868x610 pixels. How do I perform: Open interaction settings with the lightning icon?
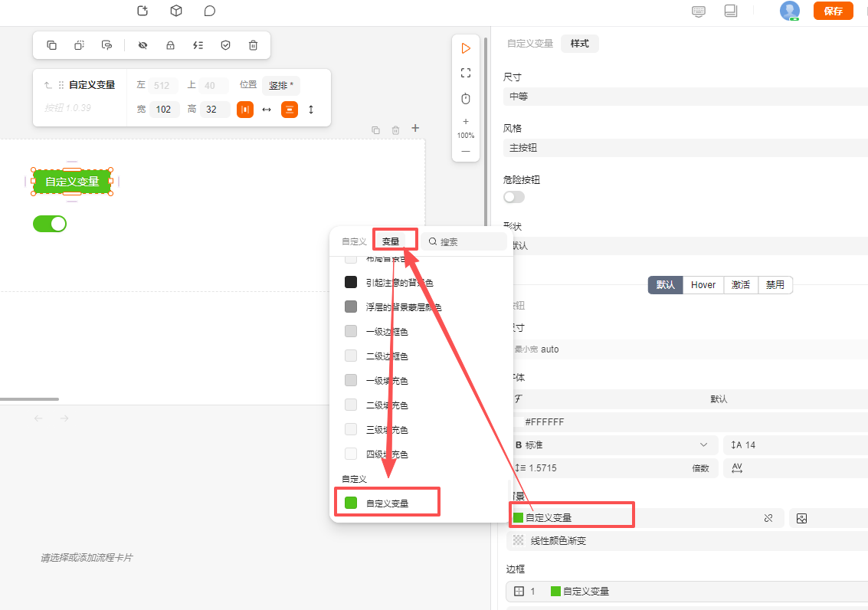pos(198,45)
